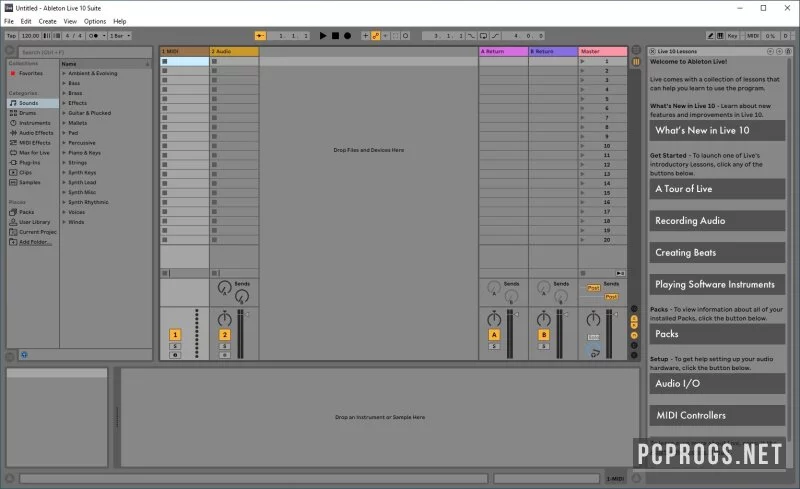The height and width of the screenshot is (489, 800).
Task: Adjust the 2 Audio track pan knob
Action: click(x=224, y=319)
